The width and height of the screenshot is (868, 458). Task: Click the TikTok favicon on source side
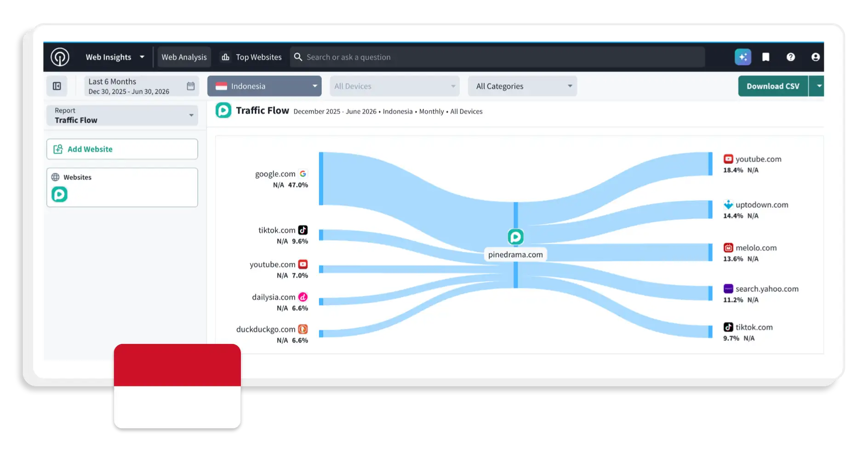tap(303, 230)
